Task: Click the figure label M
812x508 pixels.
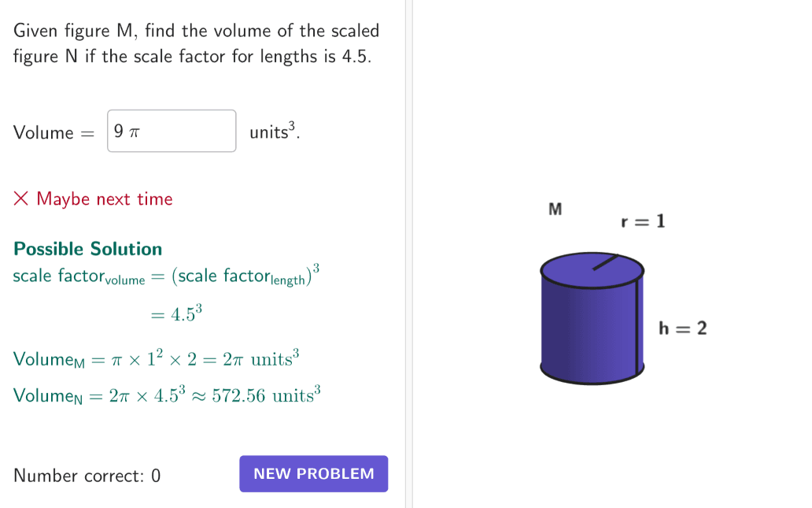Action: click(555, 209)
